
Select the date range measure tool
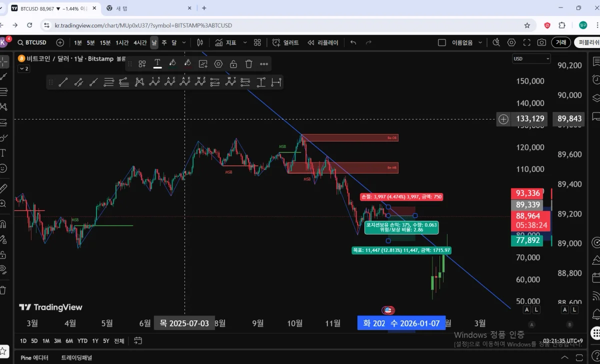276,82
